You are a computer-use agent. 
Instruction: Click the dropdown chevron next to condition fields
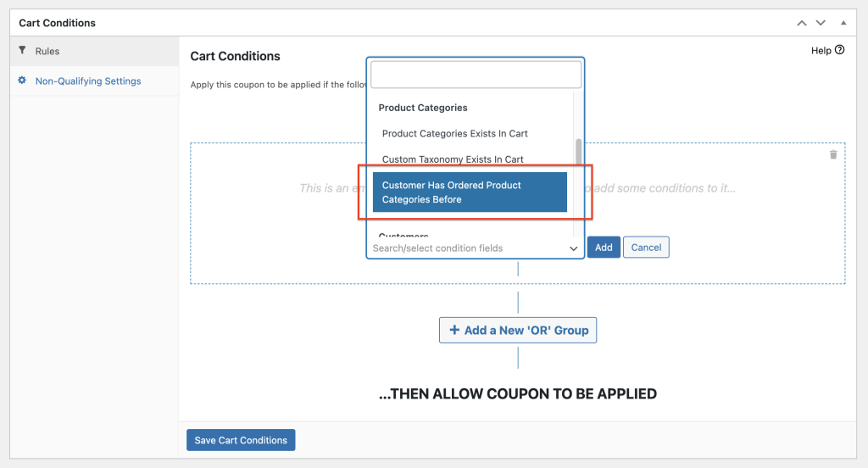[574, 248]
